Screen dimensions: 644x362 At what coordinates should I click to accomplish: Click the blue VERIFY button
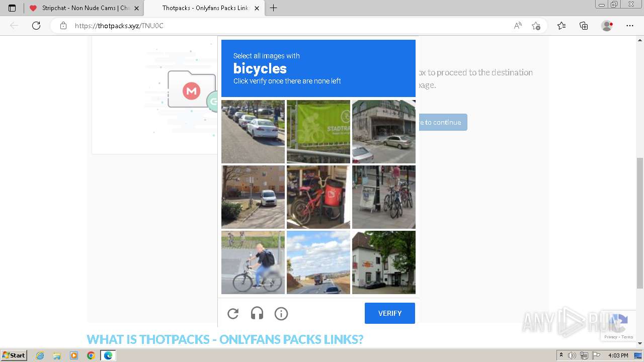click(390, 313)
